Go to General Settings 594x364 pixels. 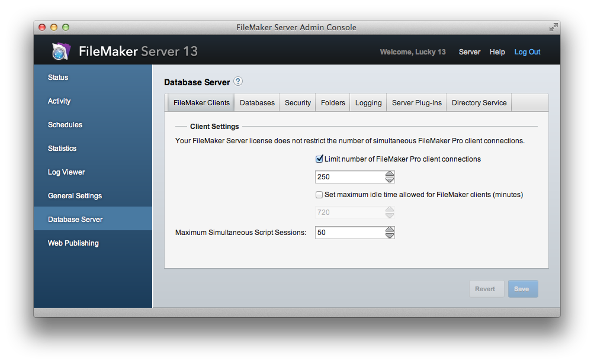(x=75, y=196)
